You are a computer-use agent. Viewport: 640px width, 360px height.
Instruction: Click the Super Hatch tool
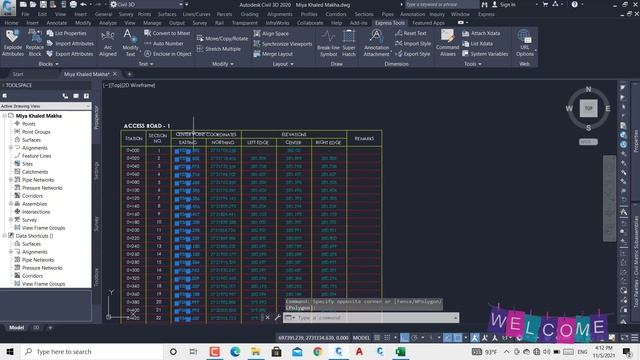click(349, 43)
